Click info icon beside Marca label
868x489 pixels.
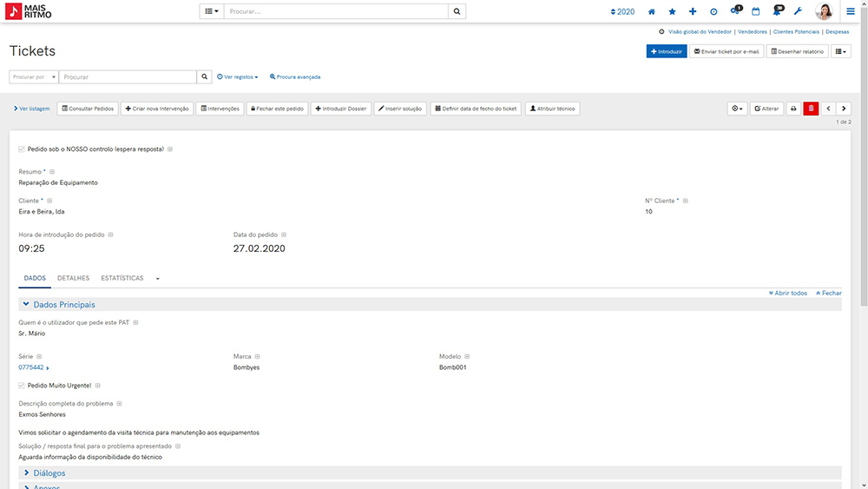(258, 357)
